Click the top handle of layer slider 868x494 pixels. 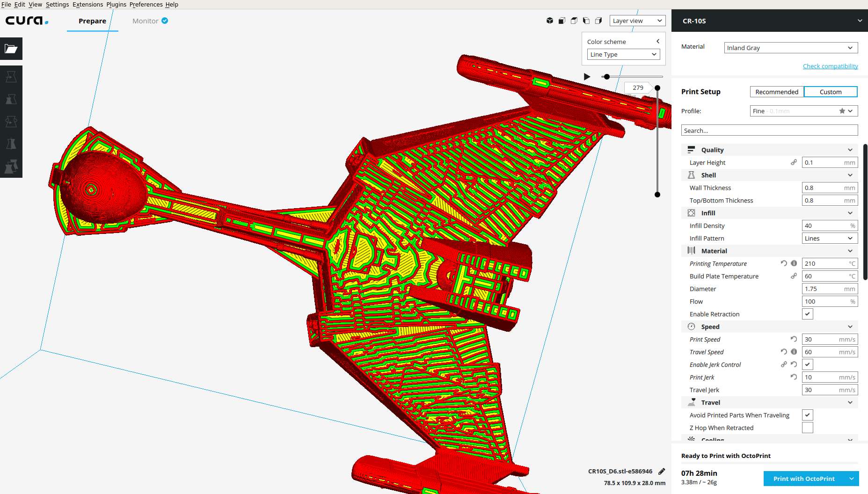point(657,88)
